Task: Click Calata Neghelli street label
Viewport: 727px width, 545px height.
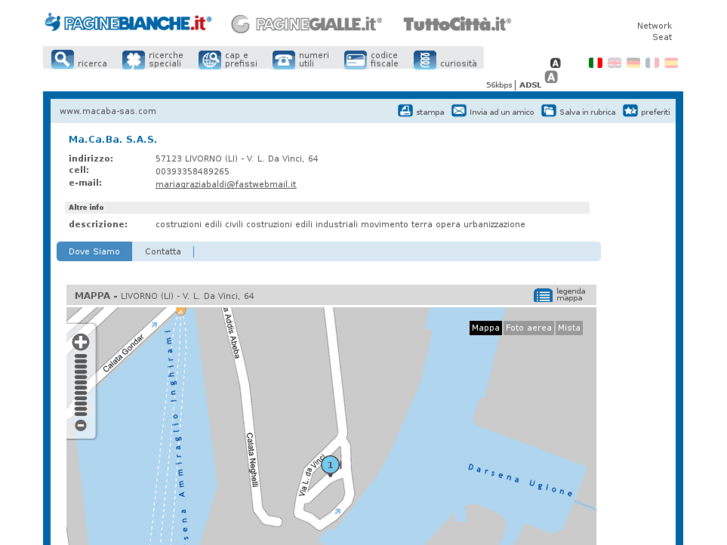Action: click(x=252, y=460)
